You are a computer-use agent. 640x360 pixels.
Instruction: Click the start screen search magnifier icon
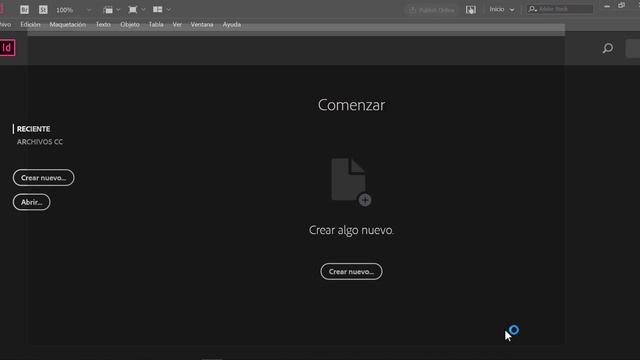[608, 48]
